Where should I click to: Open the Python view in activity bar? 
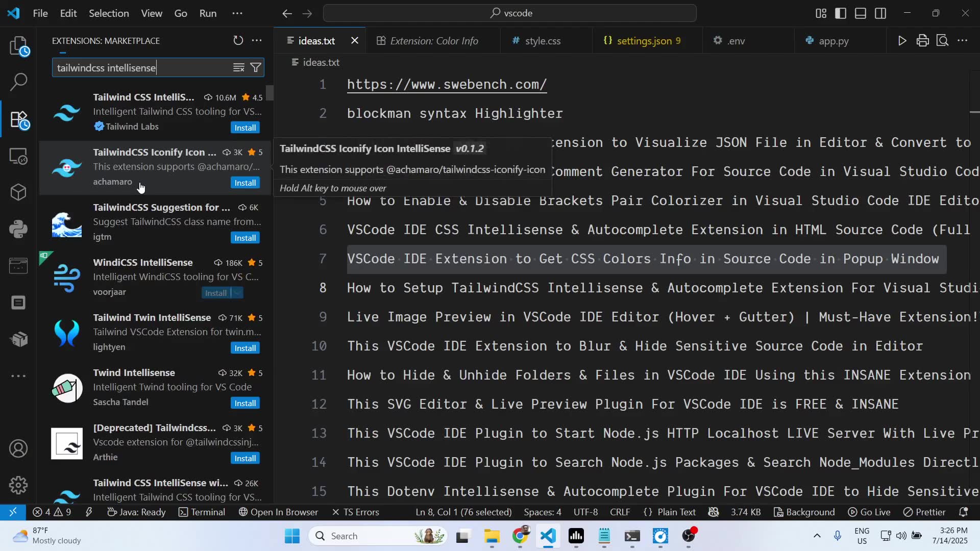(19, 229)
